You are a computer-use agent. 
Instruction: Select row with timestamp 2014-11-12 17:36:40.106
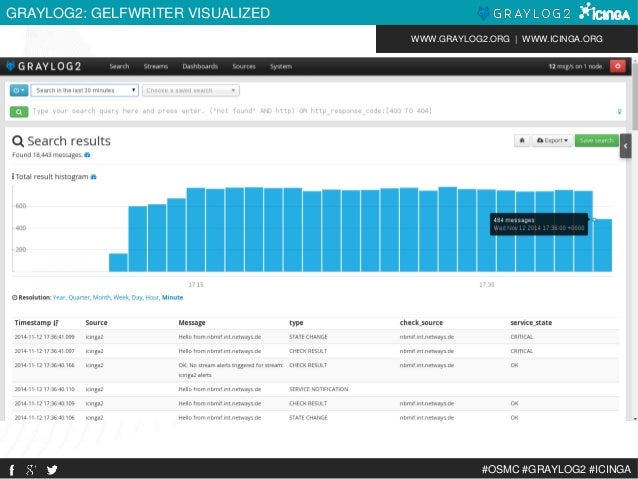[316, 418]
